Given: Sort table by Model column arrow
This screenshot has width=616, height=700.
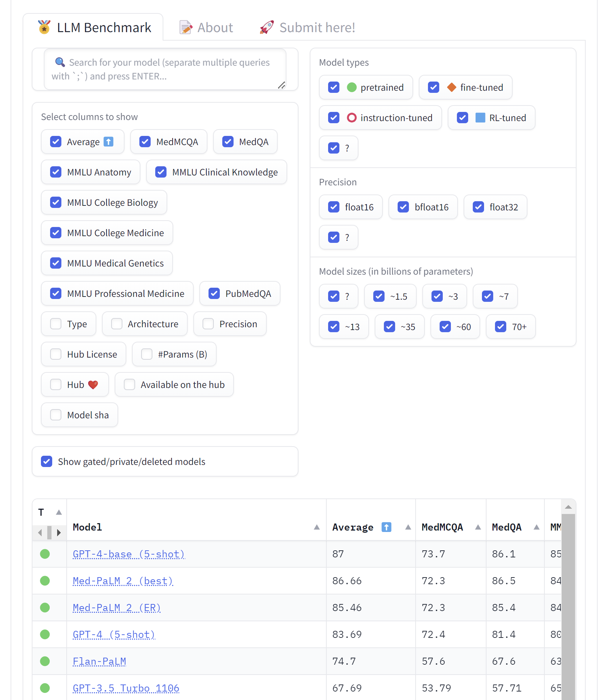Looking at the screenshot, I should pos(317,527).
